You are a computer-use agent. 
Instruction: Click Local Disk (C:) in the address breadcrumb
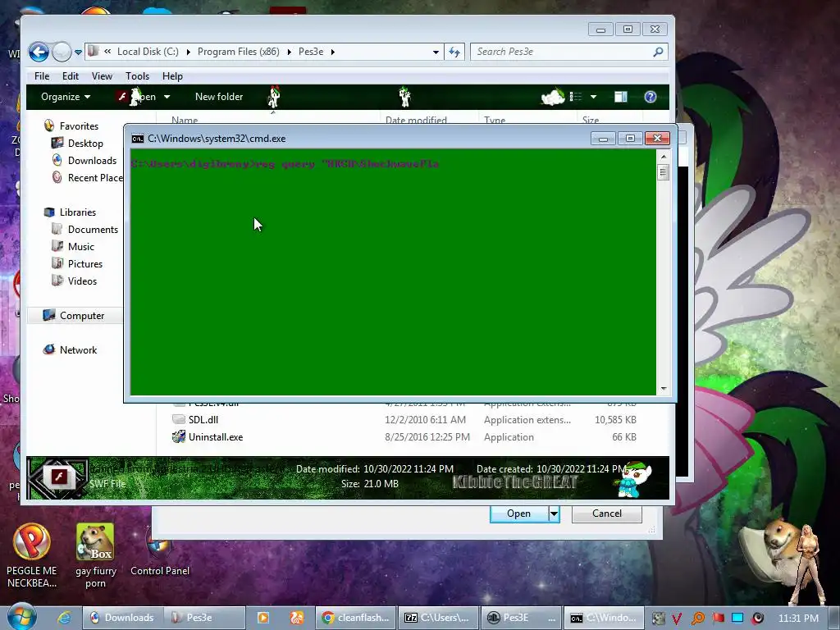pos(148,52)
